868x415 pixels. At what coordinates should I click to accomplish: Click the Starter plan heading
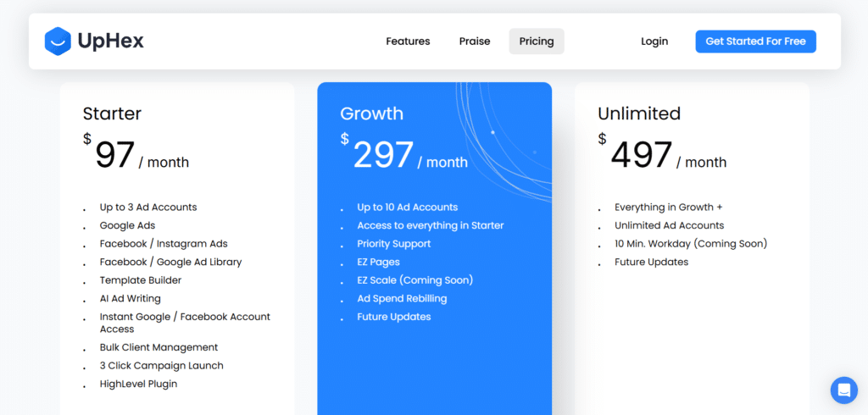[x=113, y=114]
